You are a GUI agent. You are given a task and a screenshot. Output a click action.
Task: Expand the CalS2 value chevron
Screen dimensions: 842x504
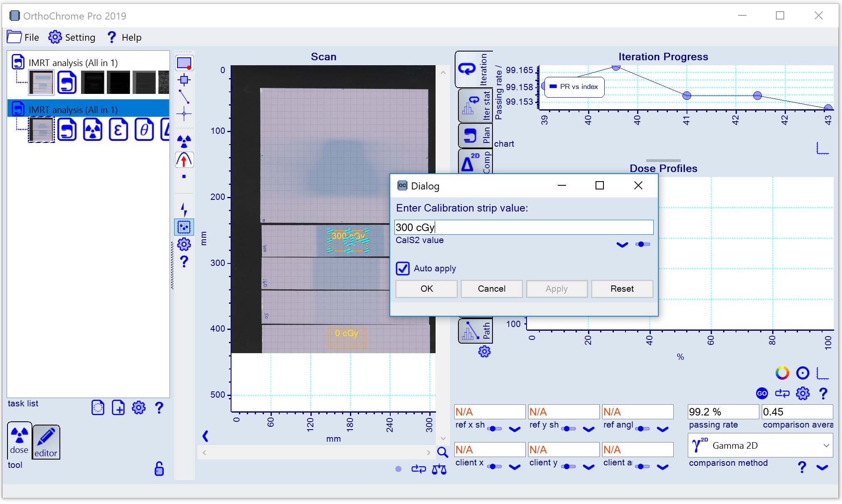pos(622,245)
